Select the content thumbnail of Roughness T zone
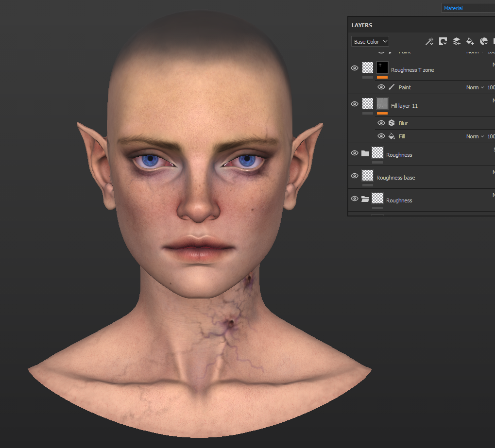Image resolution: width=495 pixels, height=448 pixels. coord(367,67)
